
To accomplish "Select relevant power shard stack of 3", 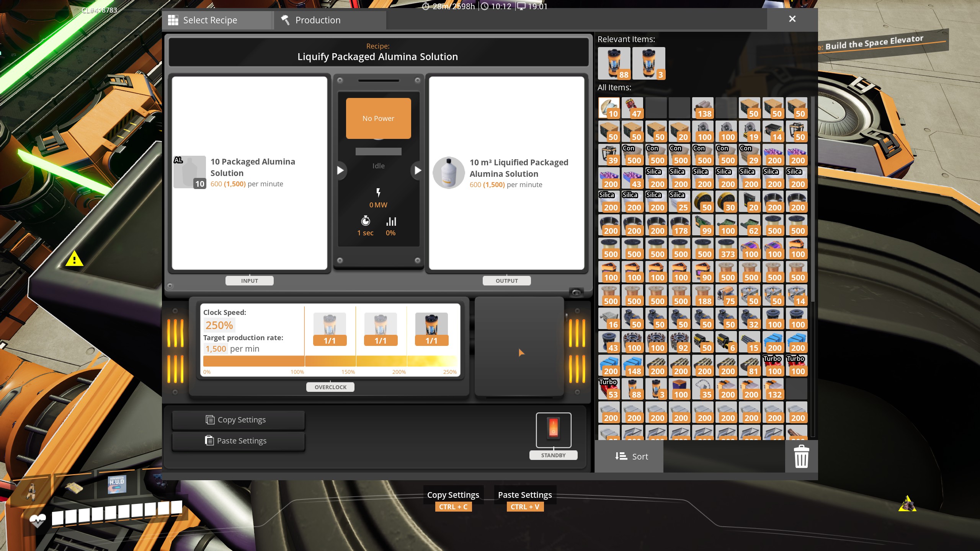I will [648, 64].
